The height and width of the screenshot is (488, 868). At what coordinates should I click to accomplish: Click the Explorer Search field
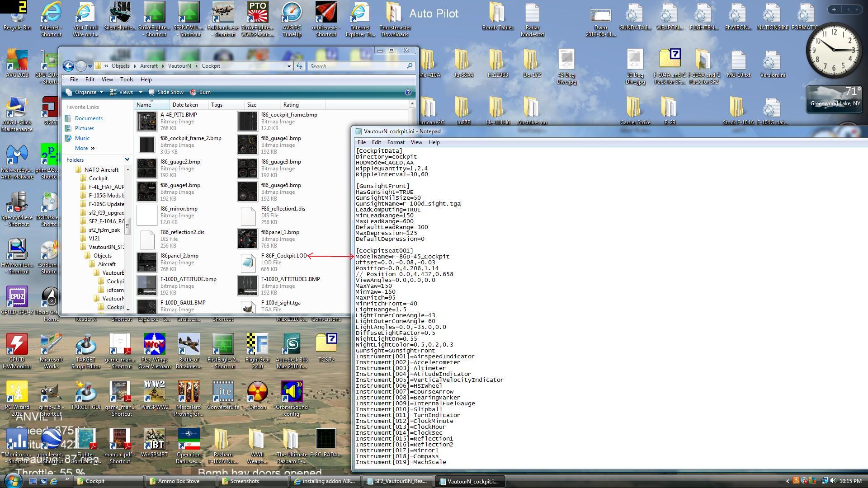pyautogui.click(x=357, y=66)
